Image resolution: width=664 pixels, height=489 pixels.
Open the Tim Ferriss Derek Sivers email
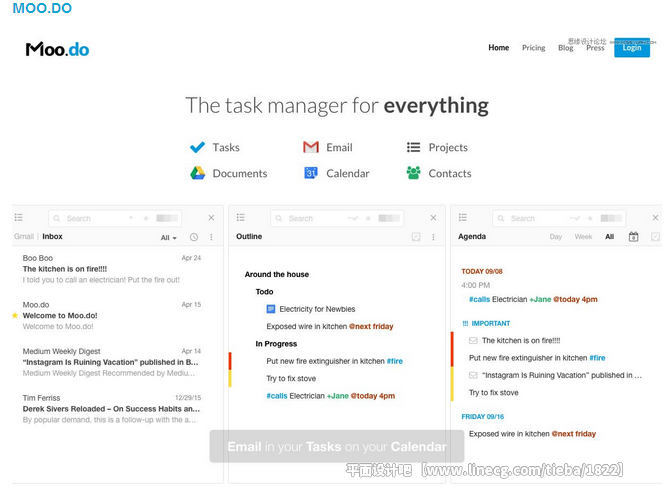(112, 409)
